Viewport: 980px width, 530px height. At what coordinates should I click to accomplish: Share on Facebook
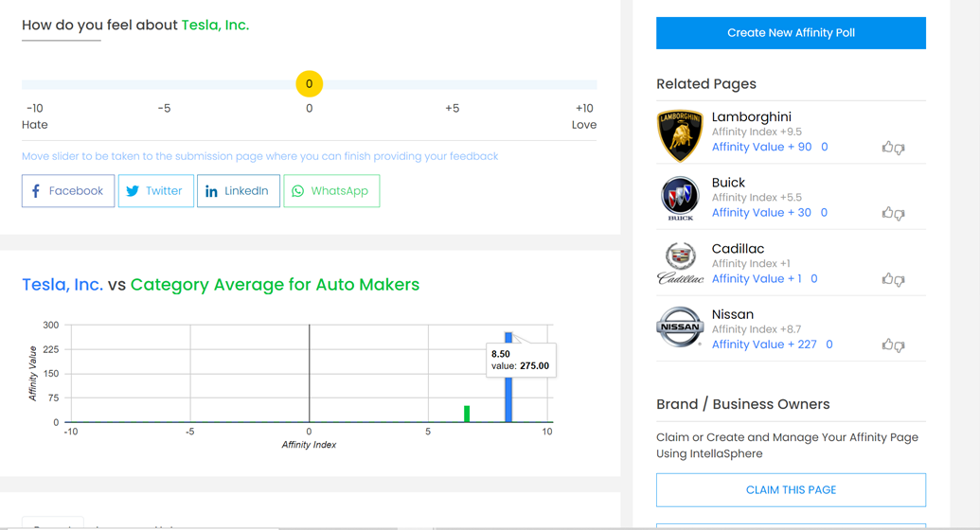[x=68, y=191]
